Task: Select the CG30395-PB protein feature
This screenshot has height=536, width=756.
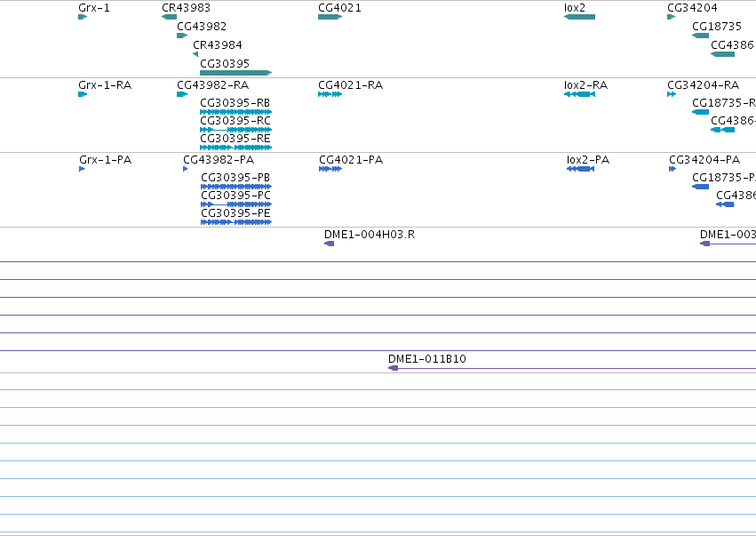Action: [x=236, y=187]
